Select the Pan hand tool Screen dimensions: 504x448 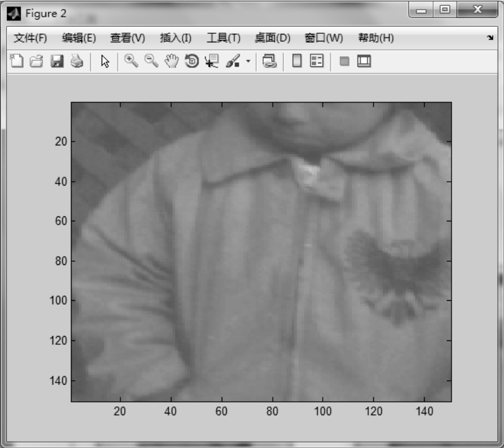tap(172, 61)
